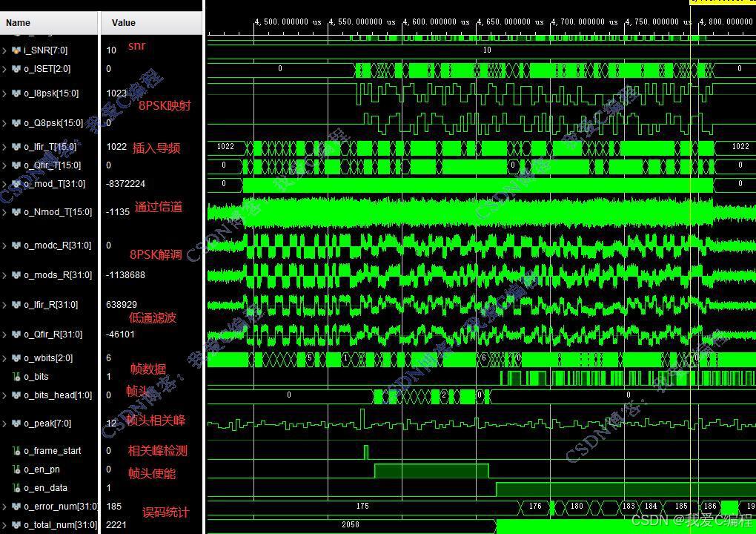Viewport: 756px width, 534px height.
Task: Expand the o_Ifir_T[15:0] bus
Action: [4, 147]
